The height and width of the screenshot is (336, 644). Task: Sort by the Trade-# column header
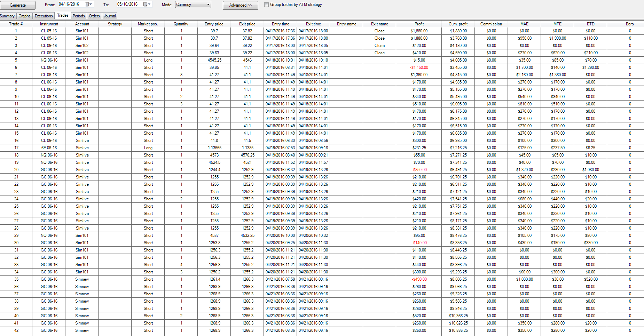click(16, 24)
